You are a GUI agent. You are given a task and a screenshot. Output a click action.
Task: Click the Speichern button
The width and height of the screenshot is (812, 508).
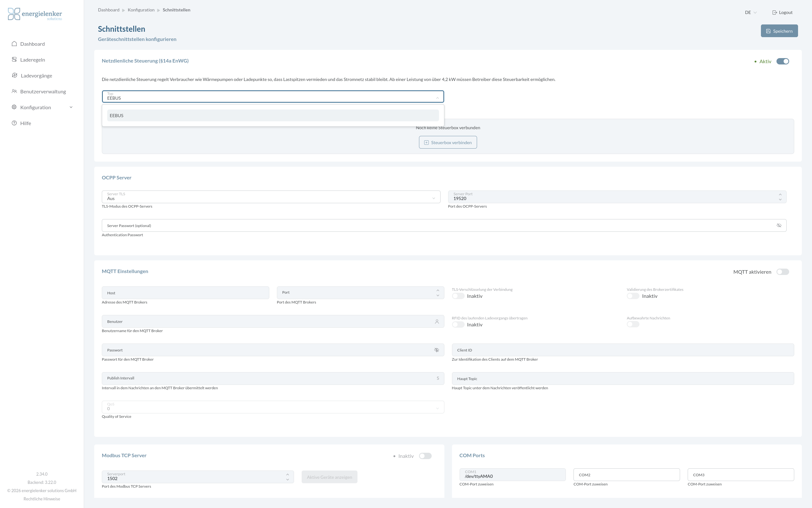779,31
